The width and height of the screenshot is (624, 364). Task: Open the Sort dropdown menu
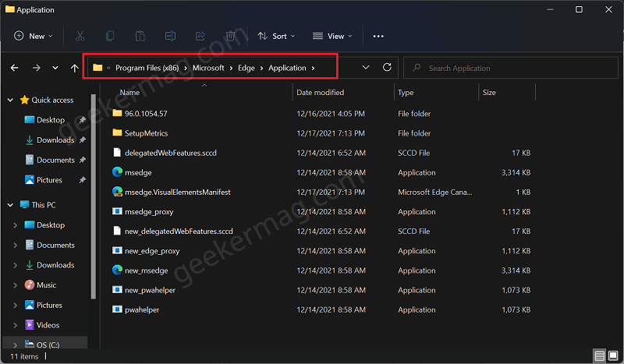(x=277, y=36)
